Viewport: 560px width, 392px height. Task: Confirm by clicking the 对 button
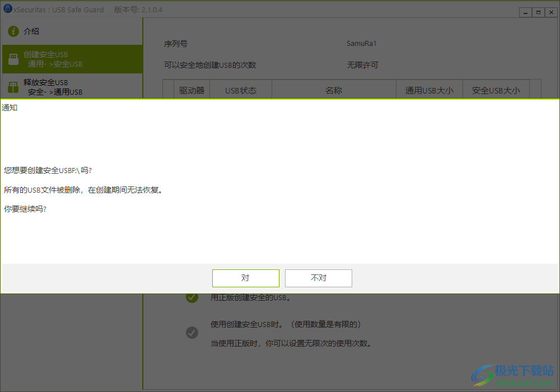245,278
